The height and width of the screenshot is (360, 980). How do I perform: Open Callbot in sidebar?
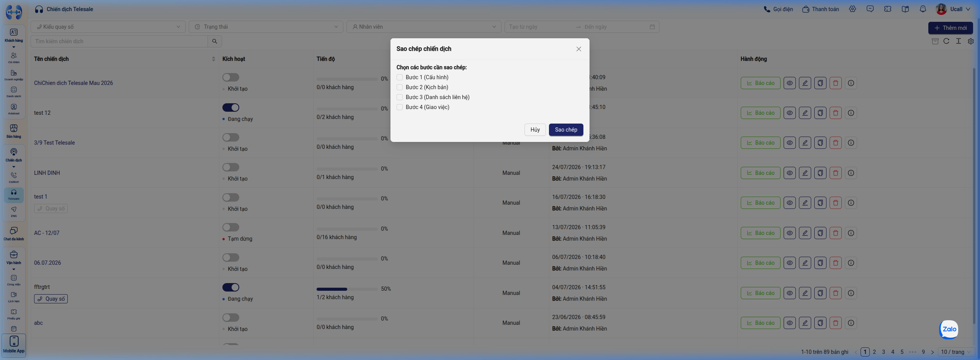click(x=14, y=178)
